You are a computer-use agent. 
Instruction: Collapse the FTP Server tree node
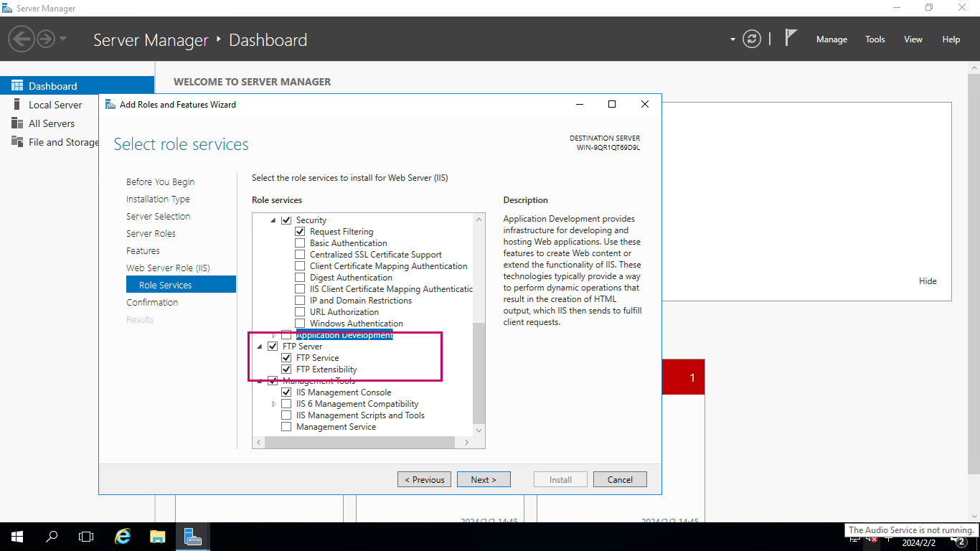260,347
